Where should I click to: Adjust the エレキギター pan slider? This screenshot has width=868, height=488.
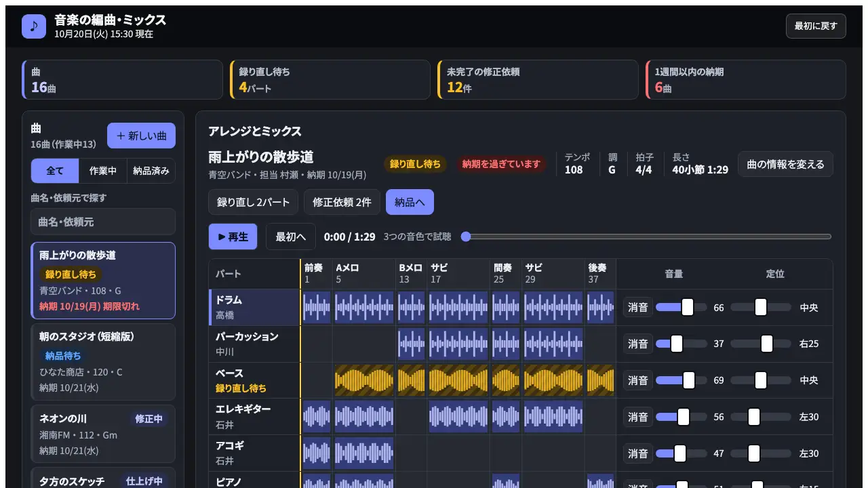pyautogui.click(x=761, y=417)
